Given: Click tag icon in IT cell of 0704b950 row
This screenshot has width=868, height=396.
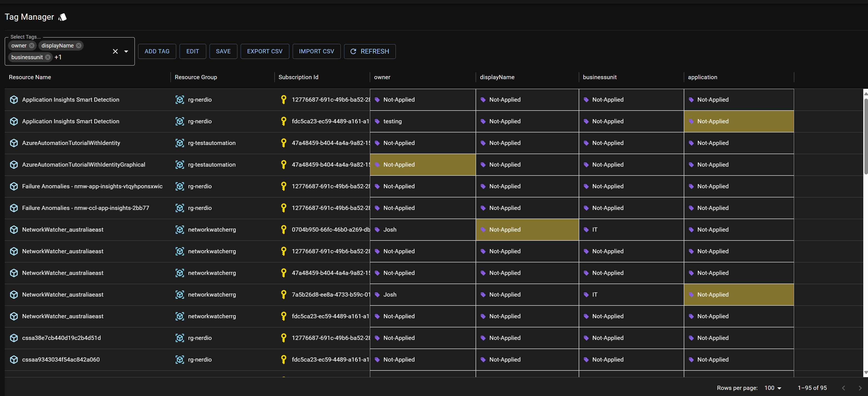Looking at the screenshot, I should (586, 230).
